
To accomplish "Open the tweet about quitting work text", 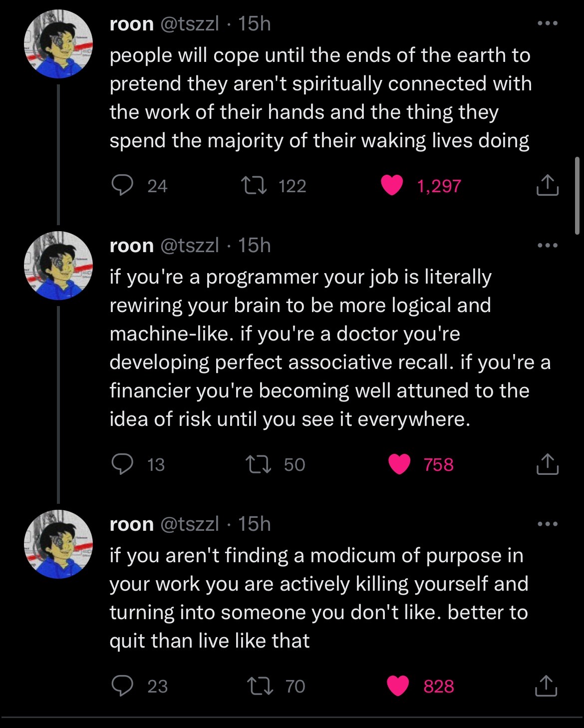I will pyautogui.click(x=318, y=598).
